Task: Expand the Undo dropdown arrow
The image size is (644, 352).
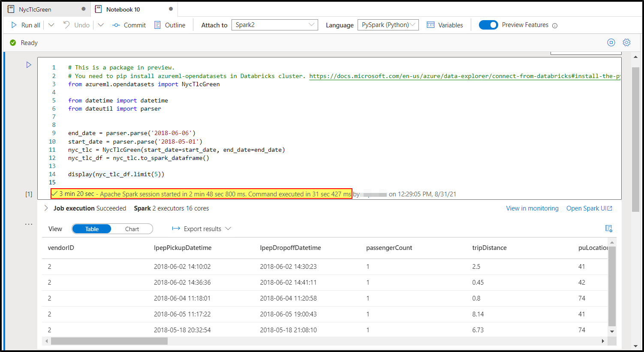Action: 101,25
